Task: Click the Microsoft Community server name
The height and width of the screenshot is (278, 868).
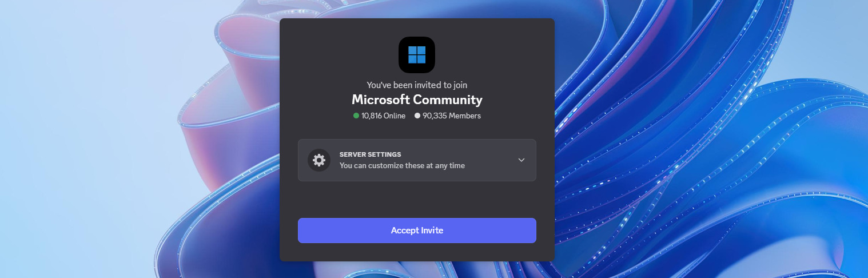Action: point(417,100)
